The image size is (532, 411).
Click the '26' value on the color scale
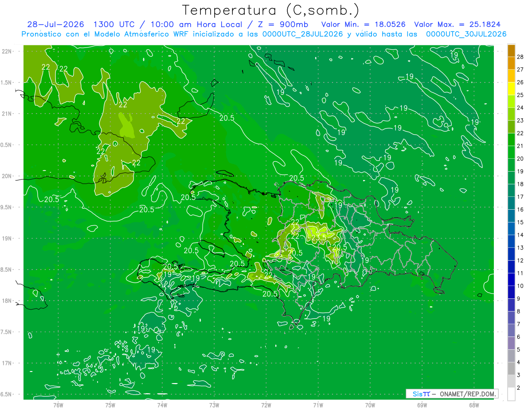tap(520, 82)
